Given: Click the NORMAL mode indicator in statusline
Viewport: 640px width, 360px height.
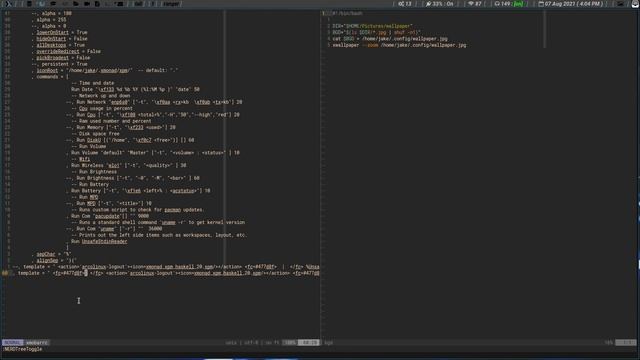Looking at the screenshot, I should click(13, 343).
